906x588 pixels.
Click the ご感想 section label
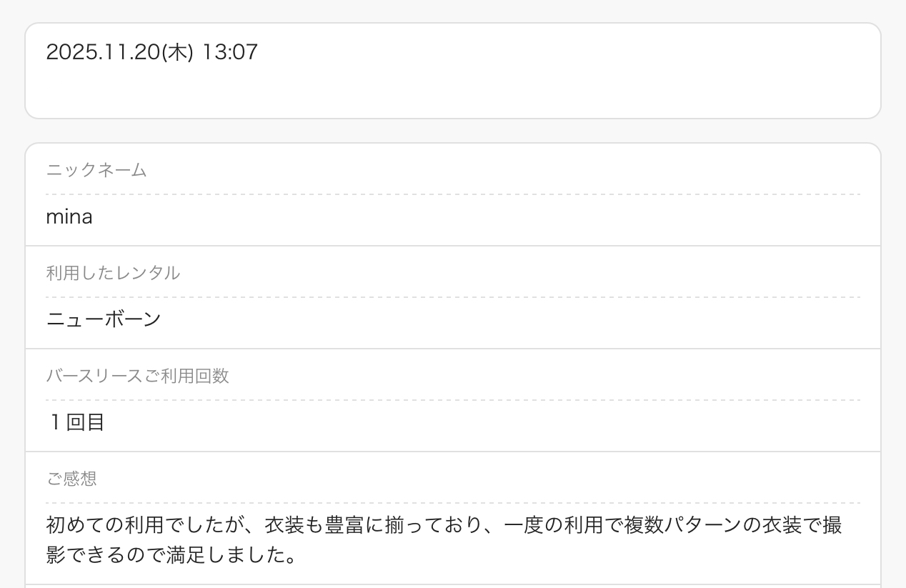coord(71,479)
